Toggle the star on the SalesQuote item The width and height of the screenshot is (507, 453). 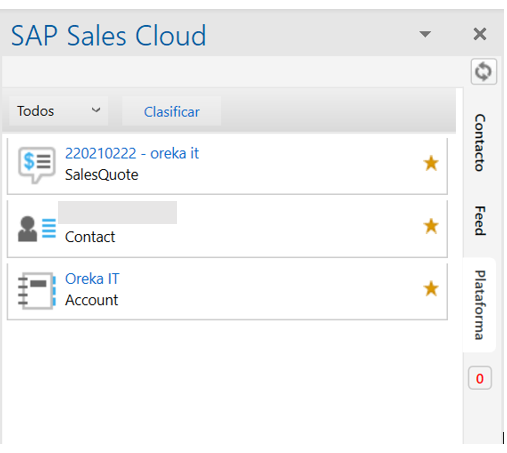[x=431, y=163]
